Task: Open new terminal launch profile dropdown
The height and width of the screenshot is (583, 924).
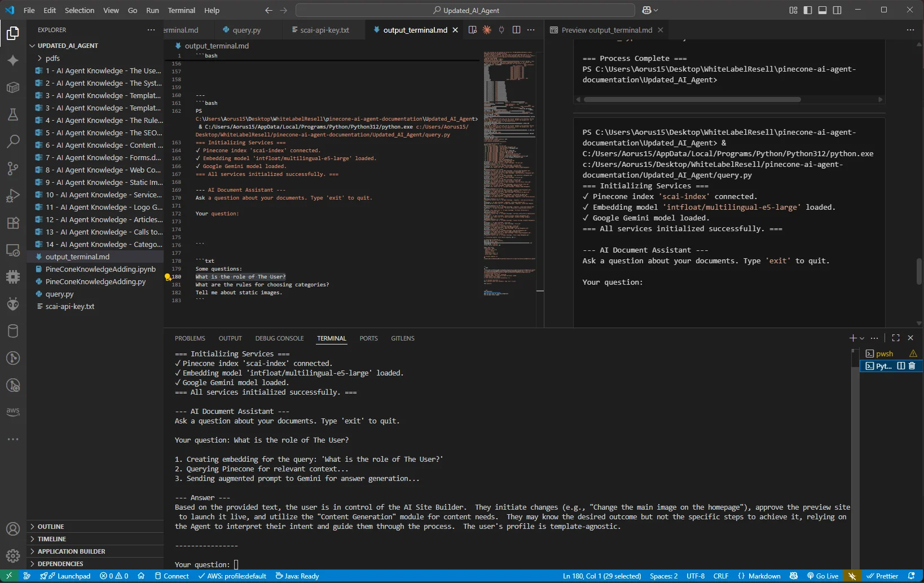Action: (x=862, y=338)
